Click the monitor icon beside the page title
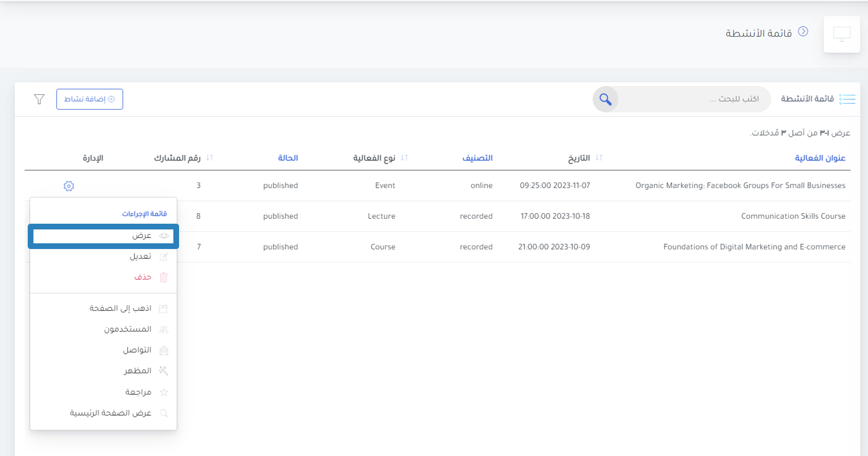The height and width of the screenshot is (456, 868). (841, 34)
